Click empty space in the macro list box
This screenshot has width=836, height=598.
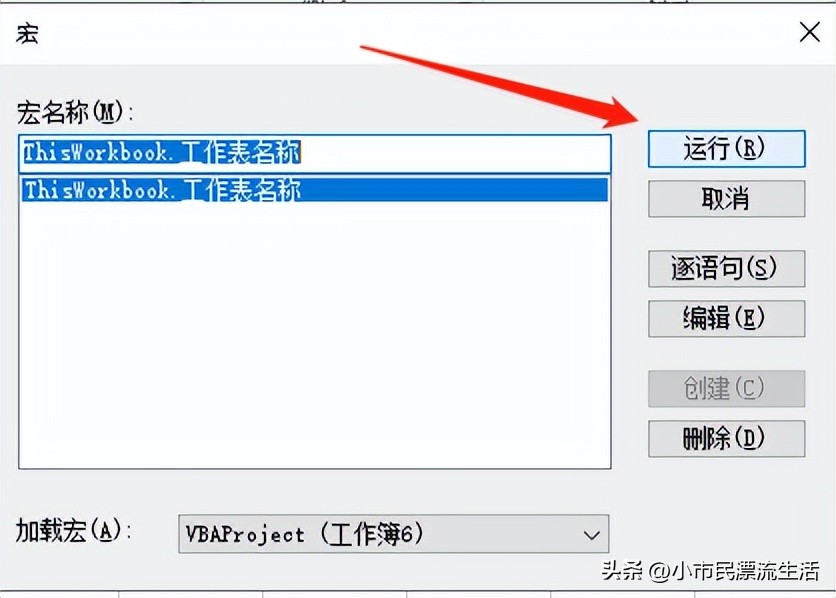[315, 336]
